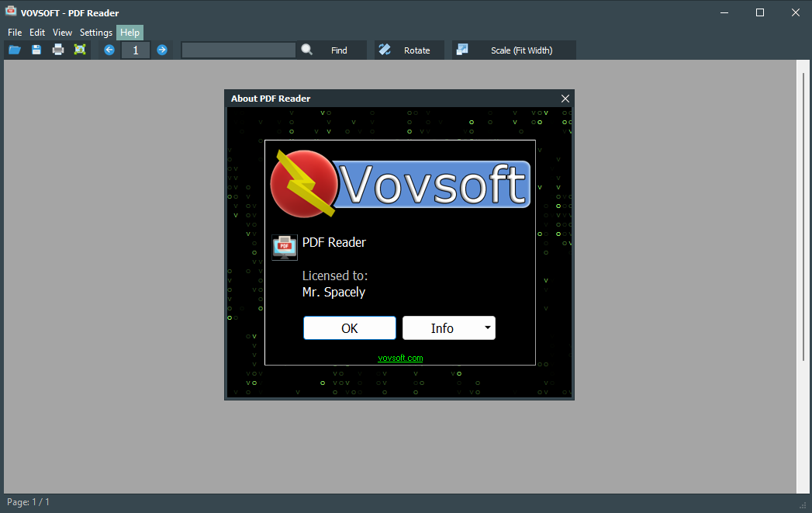This screenshot has width=812, height=513.
Task: Maximize the PDF Reader window
Action: pyautogui.click(x=760, y=12)
